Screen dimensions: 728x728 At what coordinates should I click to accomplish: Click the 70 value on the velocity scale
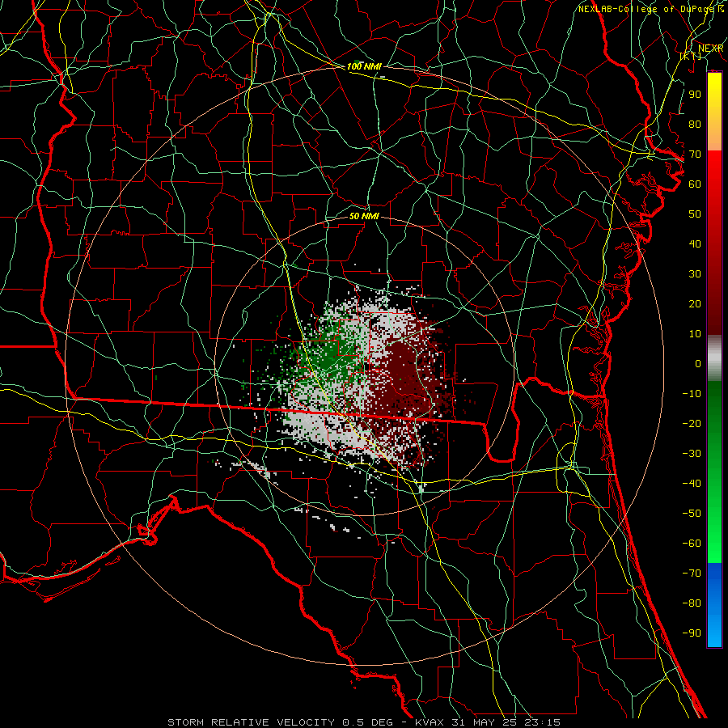[695, 154]
